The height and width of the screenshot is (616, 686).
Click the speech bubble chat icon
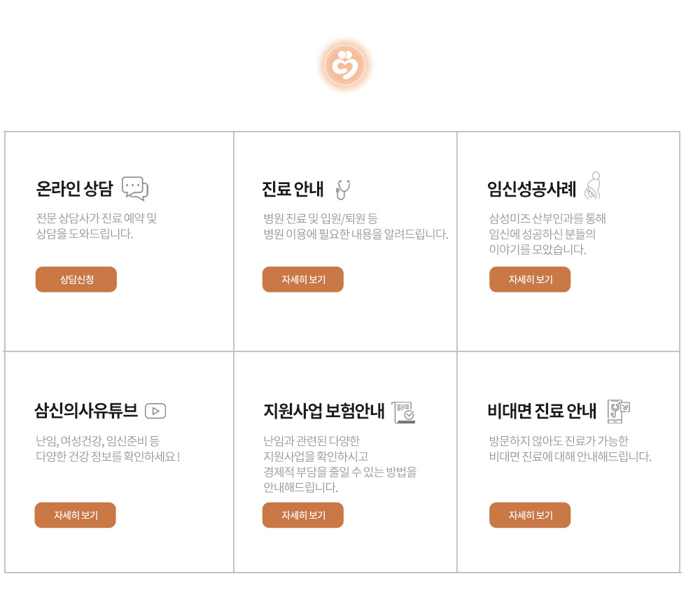coord(135,188)
